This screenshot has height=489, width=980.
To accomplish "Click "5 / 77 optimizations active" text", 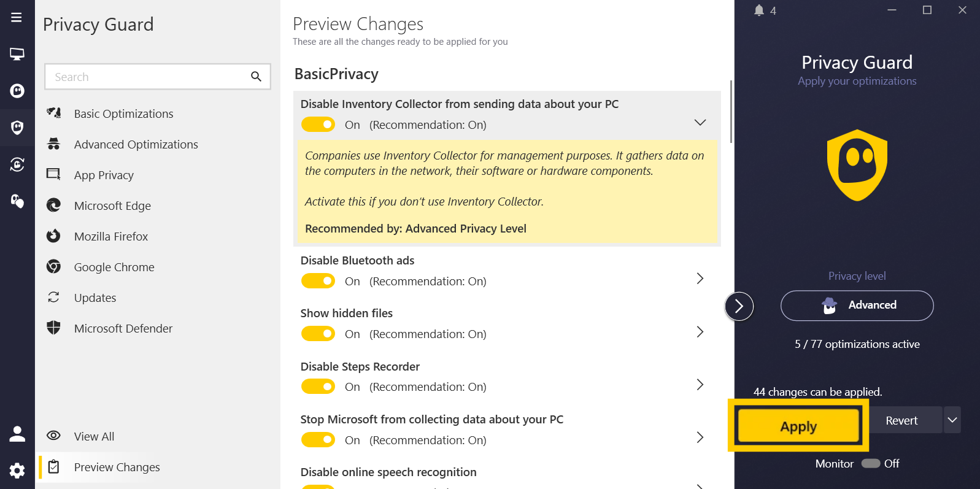I will 857,344.
